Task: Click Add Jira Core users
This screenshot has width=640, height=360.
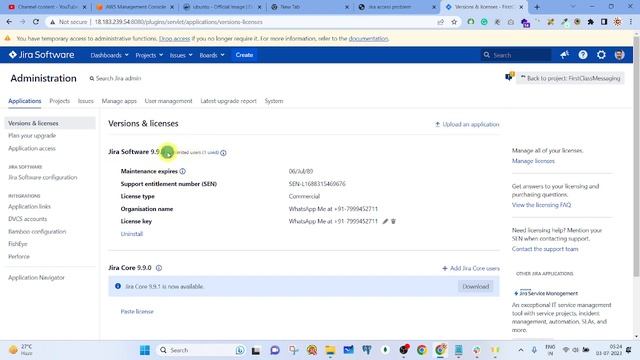Action: point(471,268)
